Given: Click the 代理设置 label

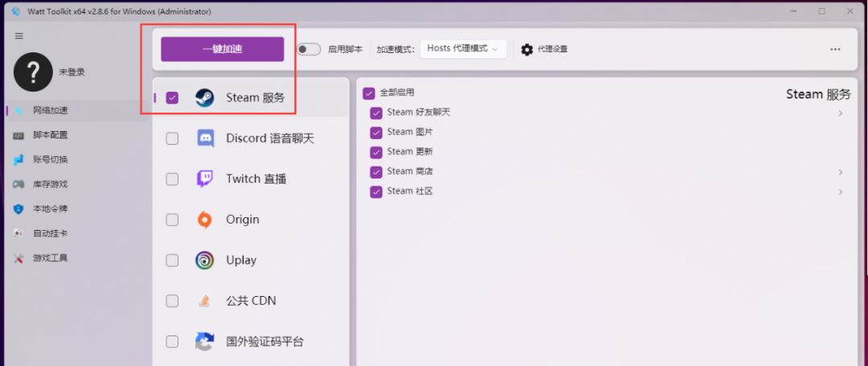Looking at the screenshot, I should (552, 49).
